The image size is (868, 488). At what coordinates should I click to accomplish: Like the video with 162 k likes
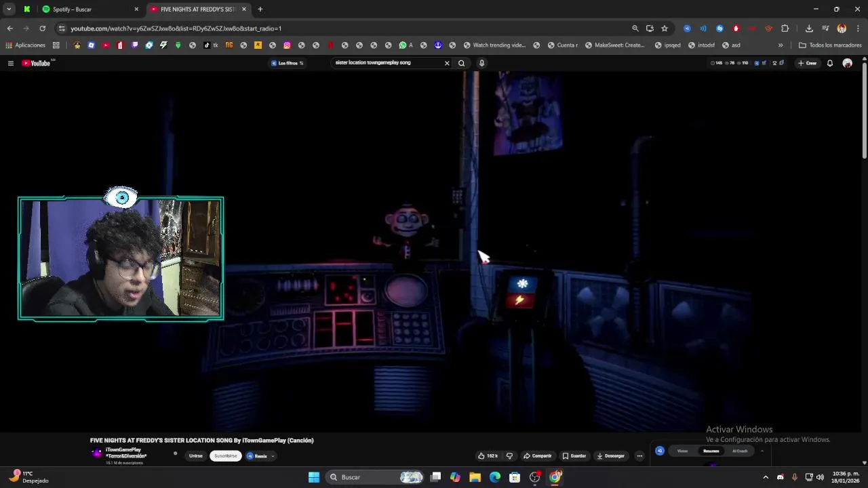(488, 456)
